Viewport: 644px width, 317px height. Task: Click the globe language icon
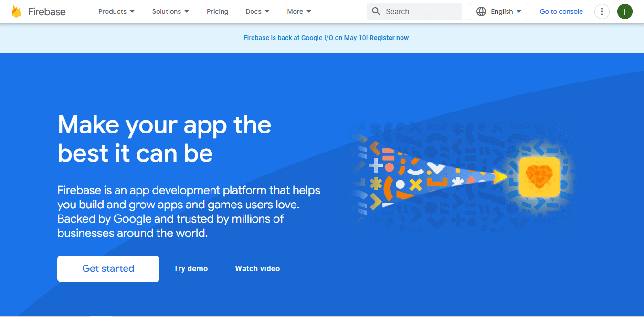click(x=481, y=11)
